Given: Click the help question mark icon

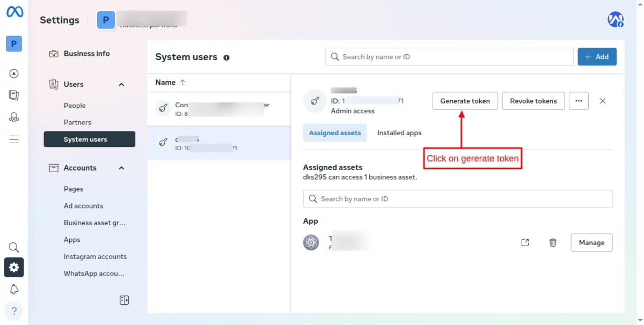Looking at the screenshot, I should click(x=13, y=311).
